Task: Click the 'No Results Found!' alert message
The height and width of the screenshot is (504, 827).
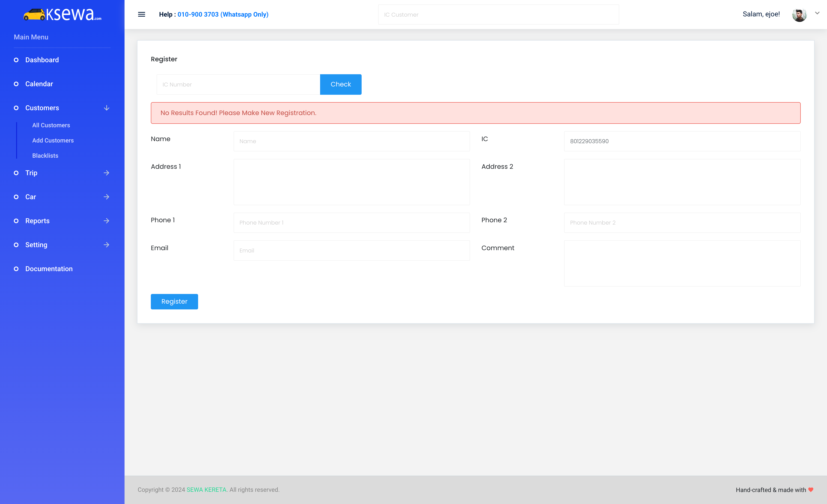Action: click(476, 113)
